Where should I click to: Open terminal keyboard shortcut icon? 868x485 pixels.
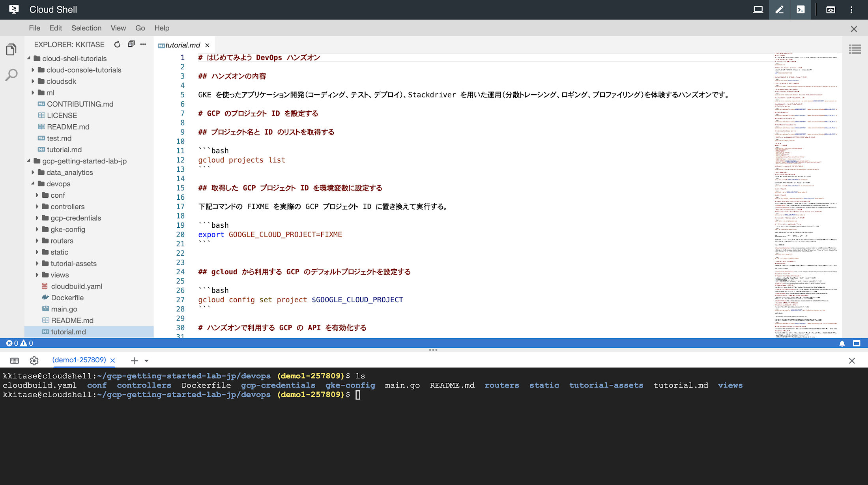tap(15, 361)
